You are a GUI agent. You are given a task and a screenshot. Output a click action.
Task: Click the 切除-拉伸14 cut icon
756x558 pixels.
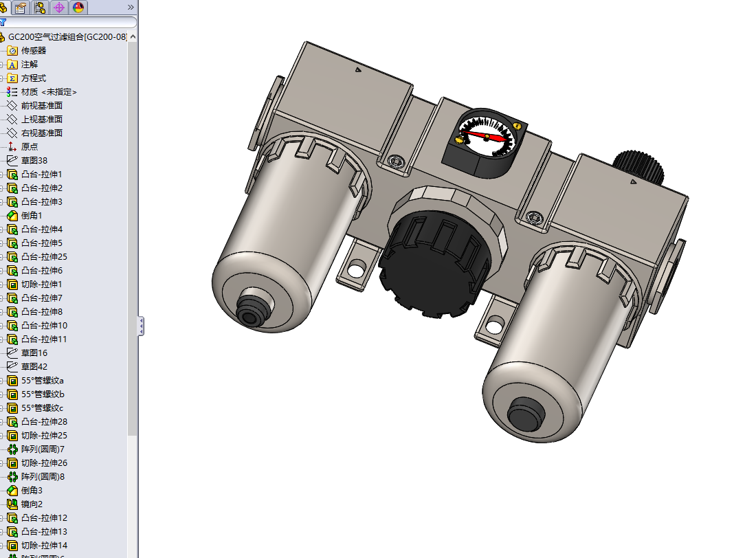[x=12, y=546]
